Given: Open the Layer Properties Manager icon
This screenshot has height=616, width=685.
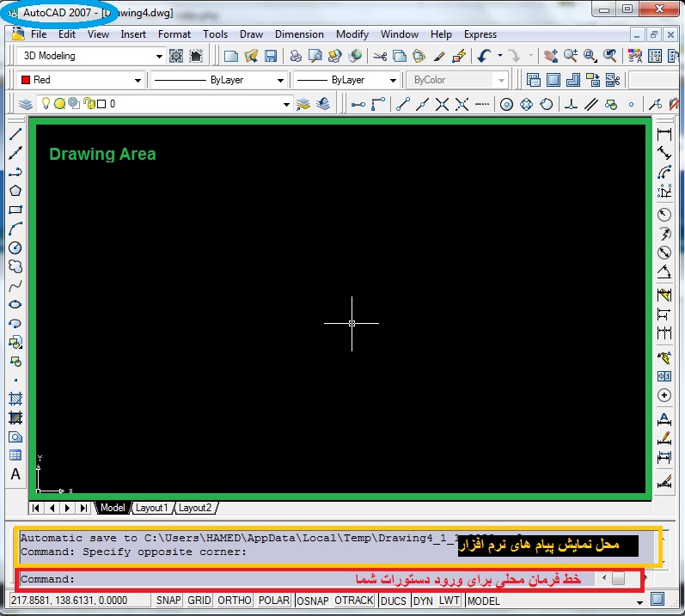Looking at the screenshot, I should (x=25, y=104).
